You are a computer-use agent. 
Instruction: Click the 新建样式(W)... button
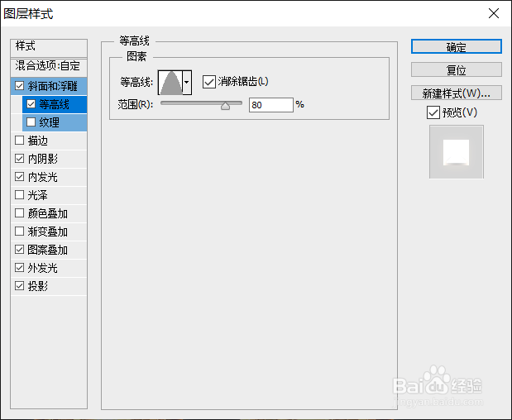[456, 93]
